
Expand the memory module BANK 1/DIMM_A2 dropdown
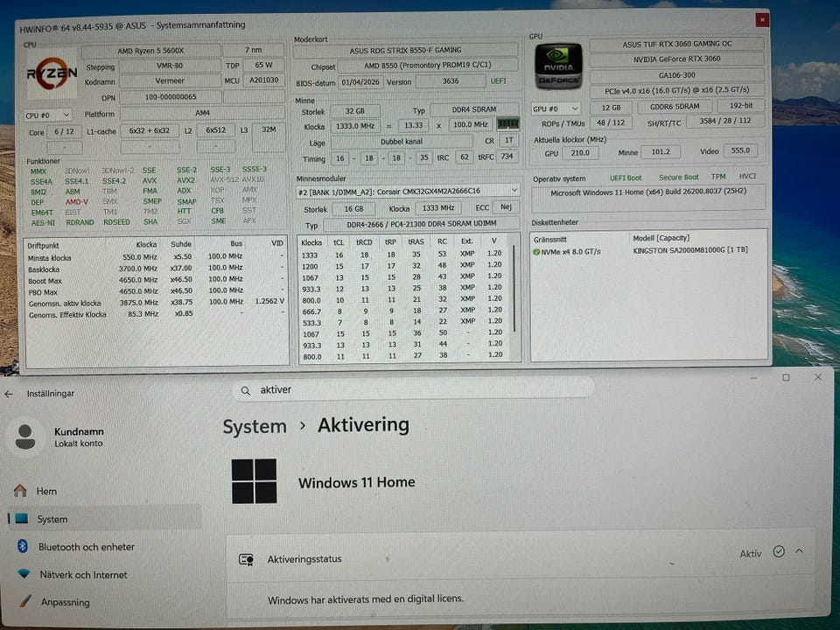[514, 191]
